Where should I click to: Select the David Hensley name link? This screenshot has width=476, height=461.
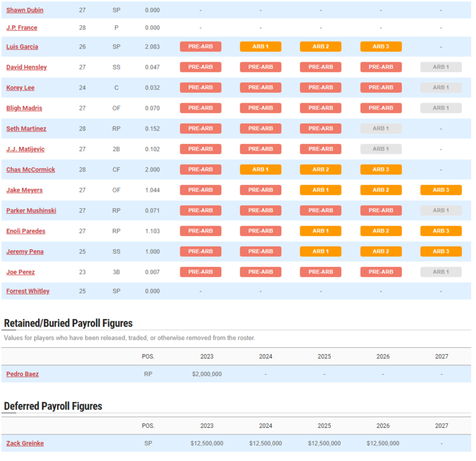26,67
